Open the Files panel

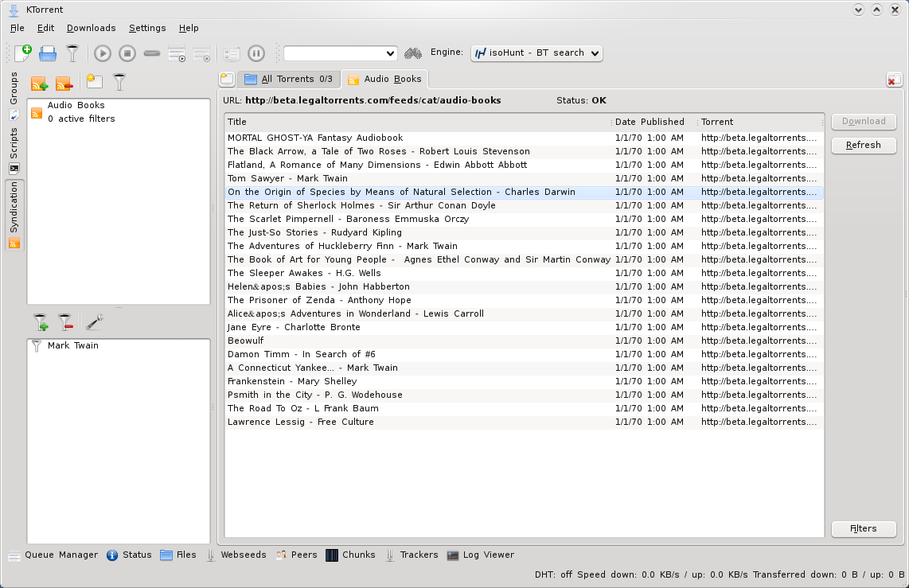(x=178, y=555)
